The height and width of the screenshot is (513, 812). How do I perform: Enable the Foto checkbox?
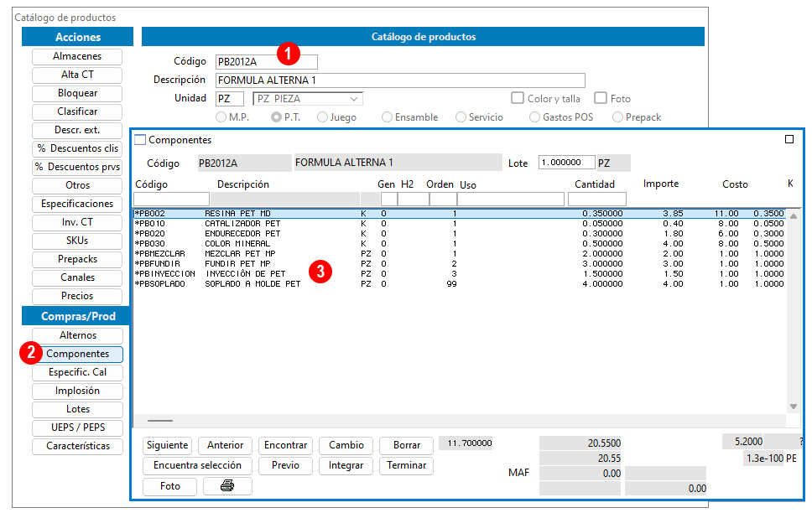pos(601,98)
